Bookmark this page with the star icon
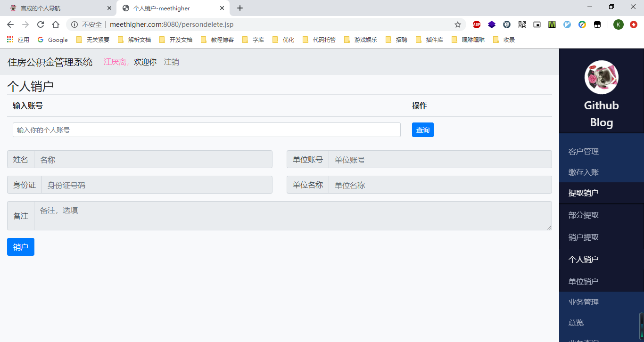This screenshot has width=644, height=342. click(458, 24)
